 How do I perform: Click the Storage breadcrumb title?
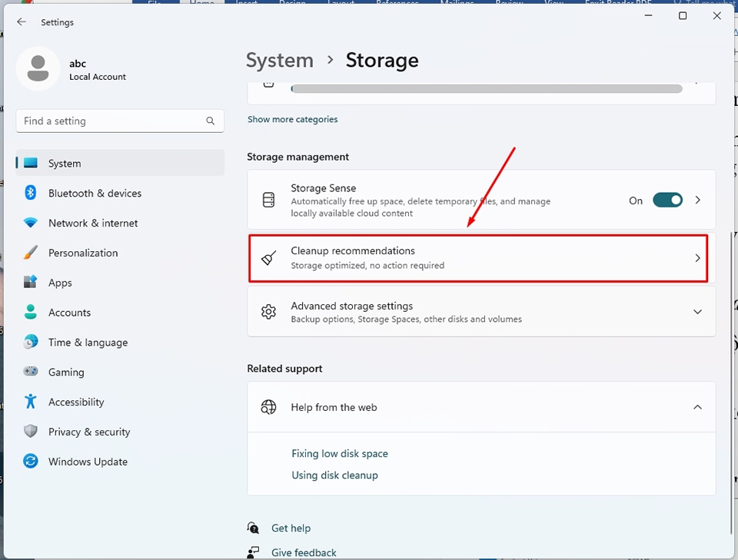click(x=382, y=60)
